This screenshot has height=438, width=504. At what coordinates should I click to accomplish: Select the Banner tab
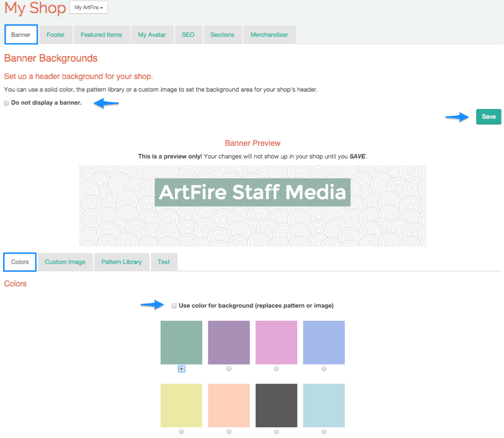[x=21, y=35]
